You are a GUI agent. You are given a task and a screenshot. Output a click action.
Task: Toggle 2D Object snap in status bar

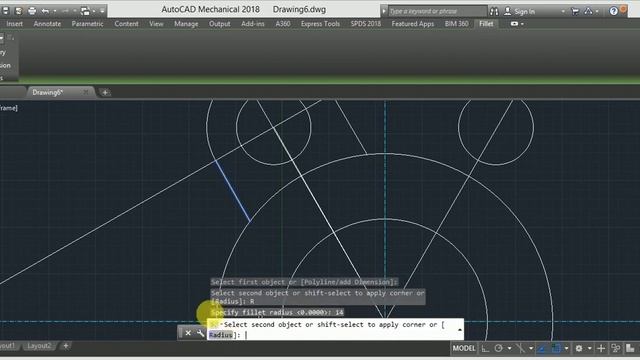pos(556,348)
